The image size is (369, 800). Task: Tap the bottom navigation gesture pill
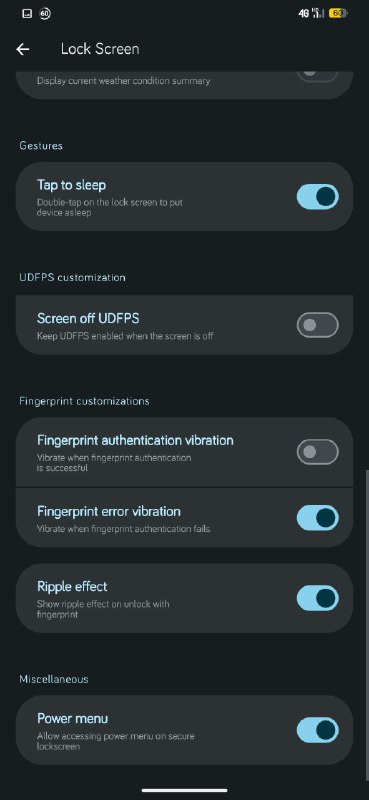(184, 790)
